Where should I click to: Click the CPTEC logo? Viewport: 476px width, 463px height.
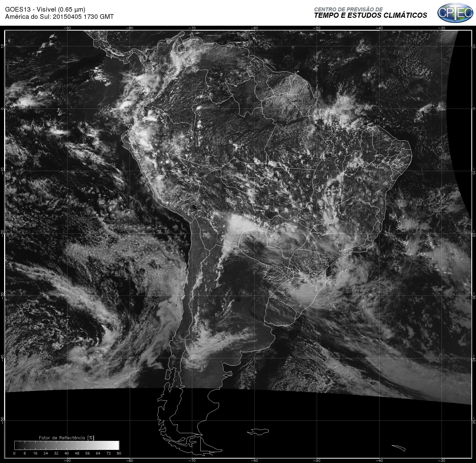(455, 12)
